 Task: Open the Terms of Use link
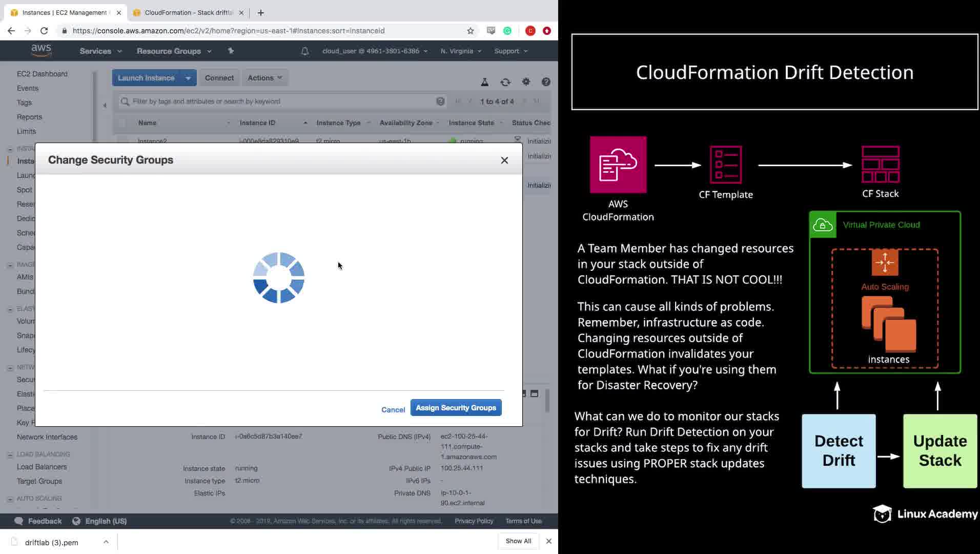(523, 521)
